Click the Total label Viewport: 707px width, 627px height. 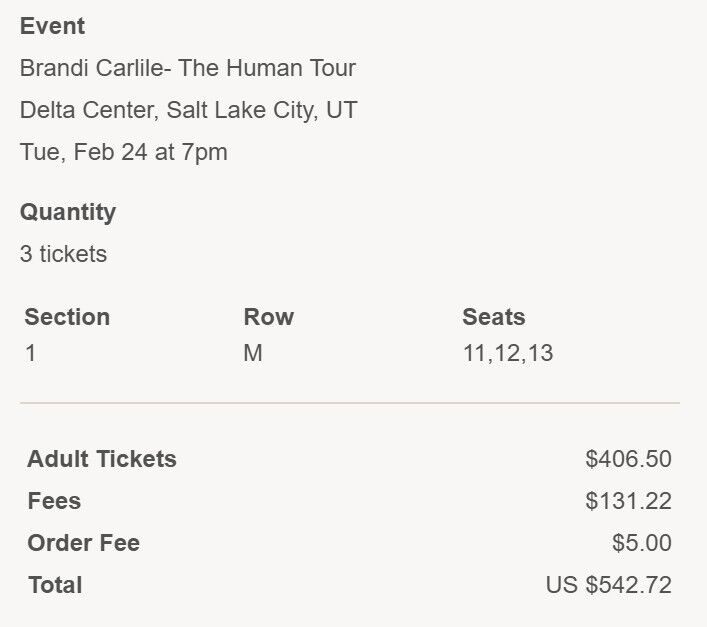click(x=55, y=585)
